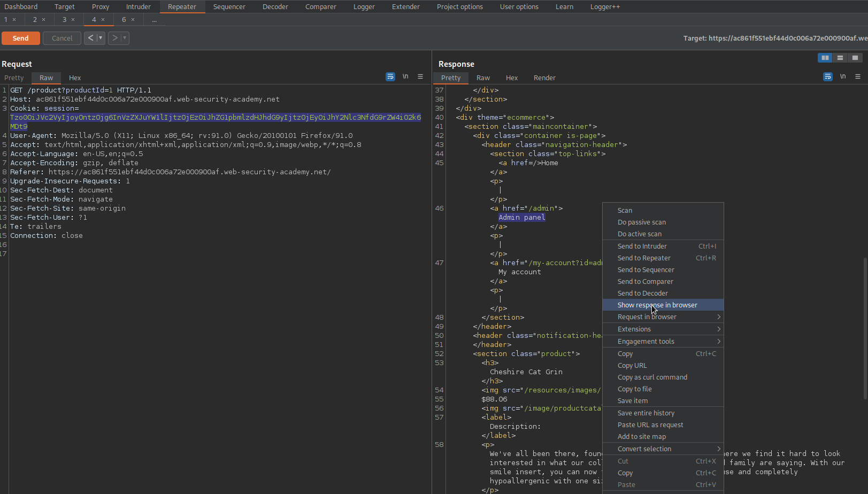Open Project options tab

tap(460, 6)
